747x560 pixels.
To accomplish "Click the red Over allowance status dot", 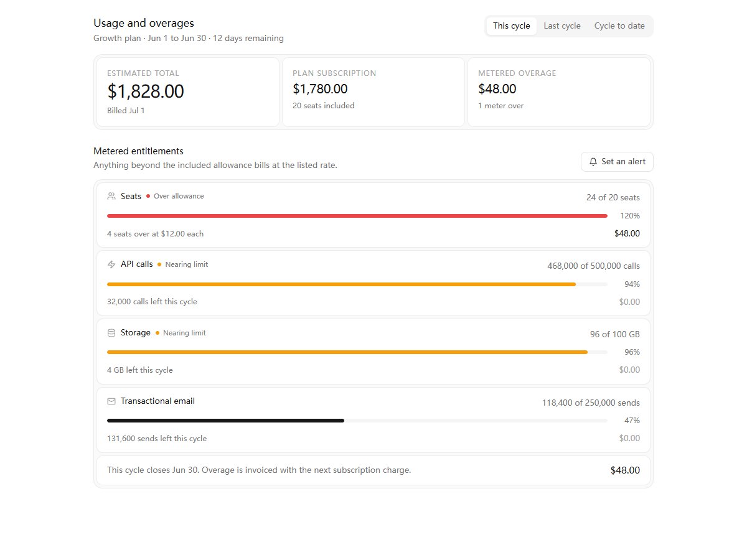I will [148, 196].
